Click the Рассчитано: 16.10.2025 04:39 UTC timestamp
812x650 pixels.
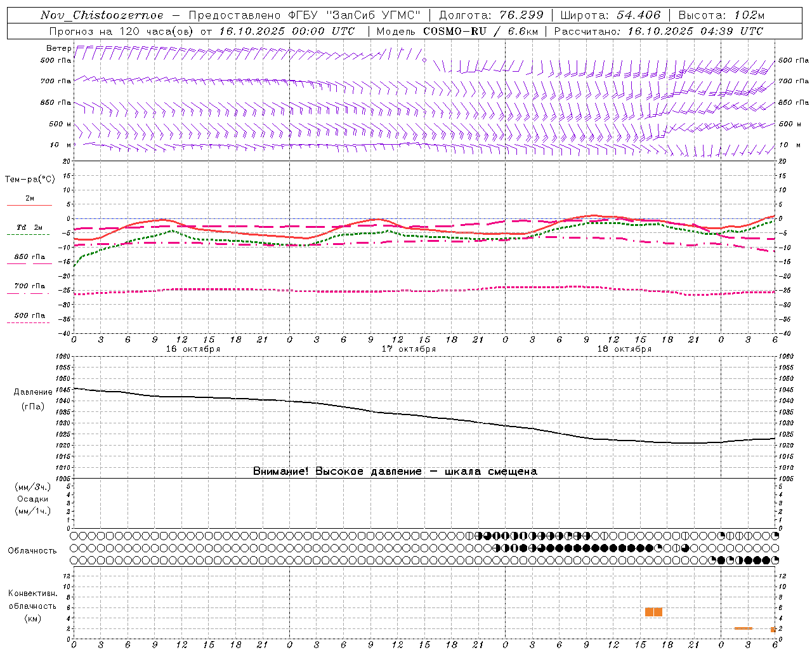658,31
